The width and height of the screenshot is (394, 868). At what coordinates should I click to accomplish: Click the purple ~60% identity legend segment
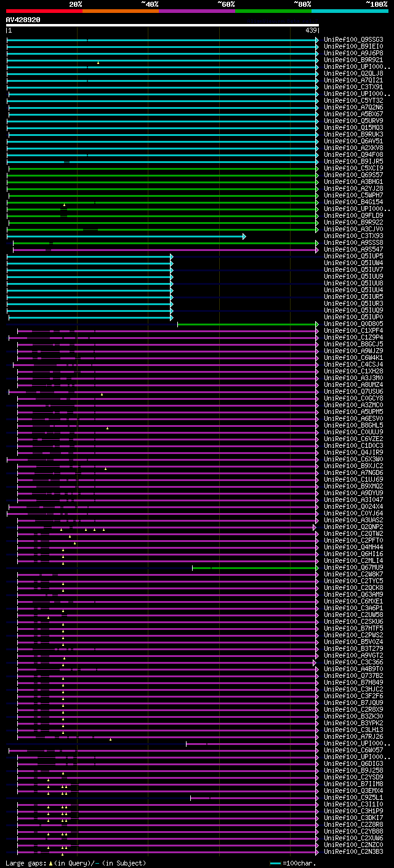pos(197,10)
